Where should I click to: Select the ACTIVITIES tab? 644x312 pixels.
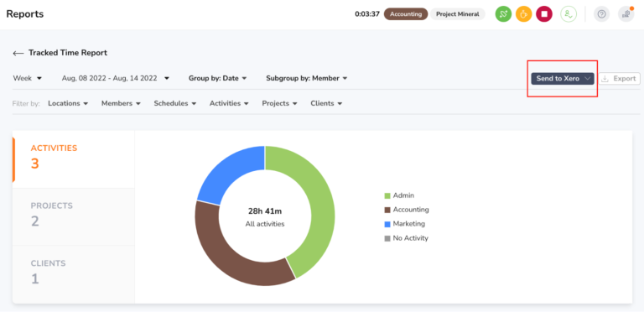(74, 159)
